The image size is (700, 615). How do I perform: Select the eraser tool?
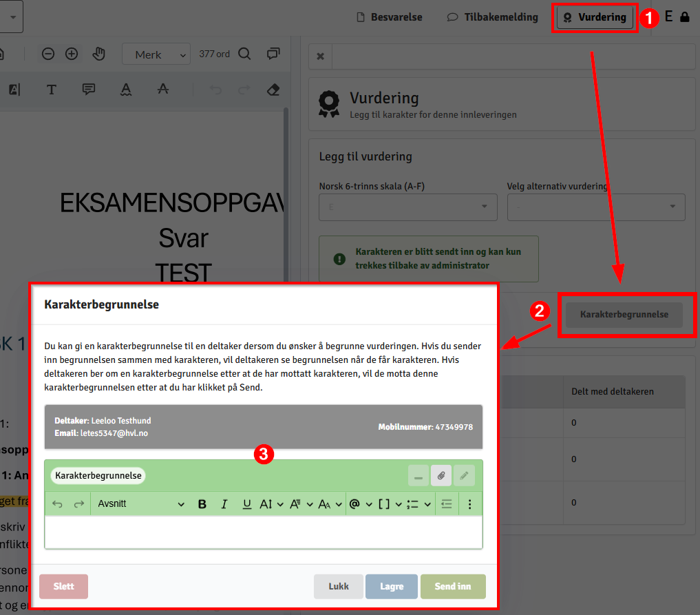pos(273,90)
